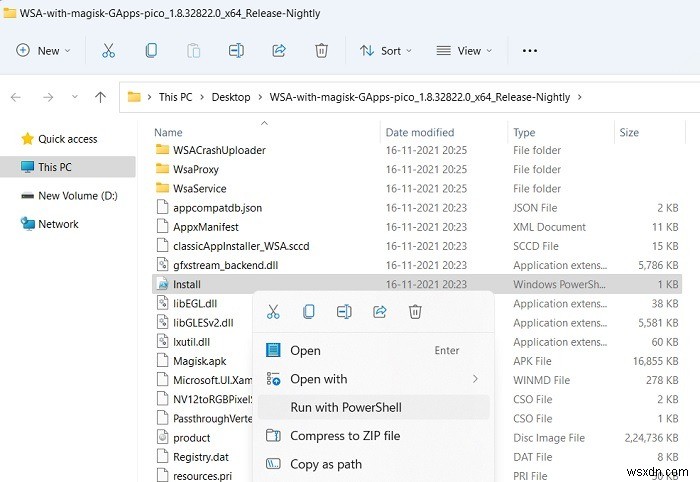Expand the chevron after This PC in path
700x482 pixels.
click(202, 97)
